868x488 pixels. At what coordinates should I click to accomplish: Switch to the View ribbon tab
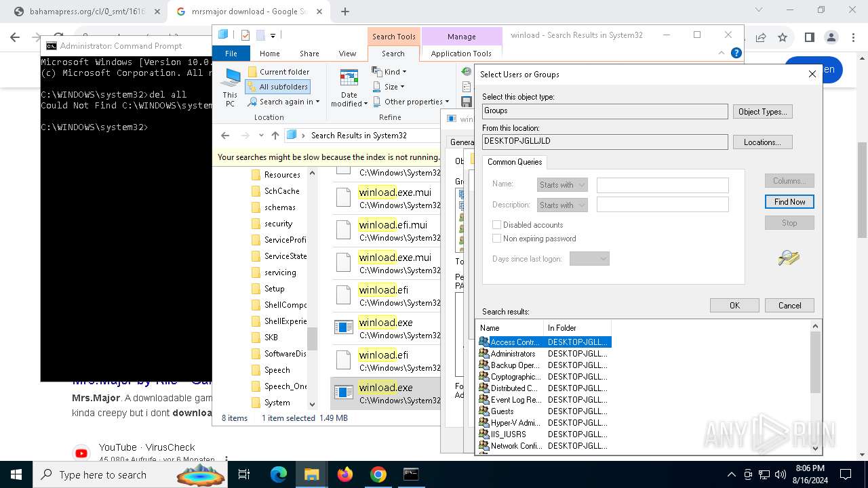(x=347, y=54)
